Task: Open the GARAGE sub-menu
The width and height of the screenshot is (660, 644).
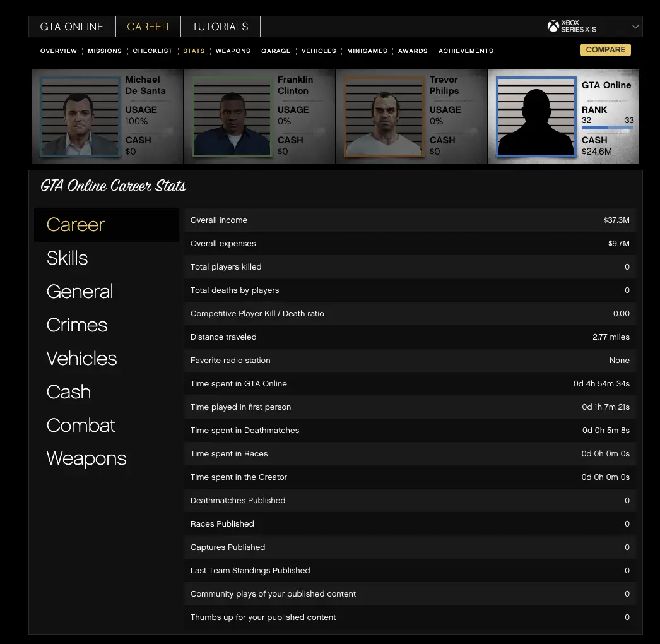Action: 276,51
